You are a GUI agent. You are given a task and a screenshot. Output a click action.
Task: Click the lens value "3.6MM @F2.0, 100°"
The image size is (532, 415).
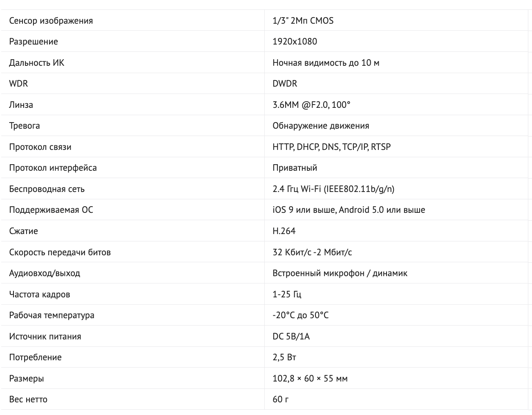[311, 105]
